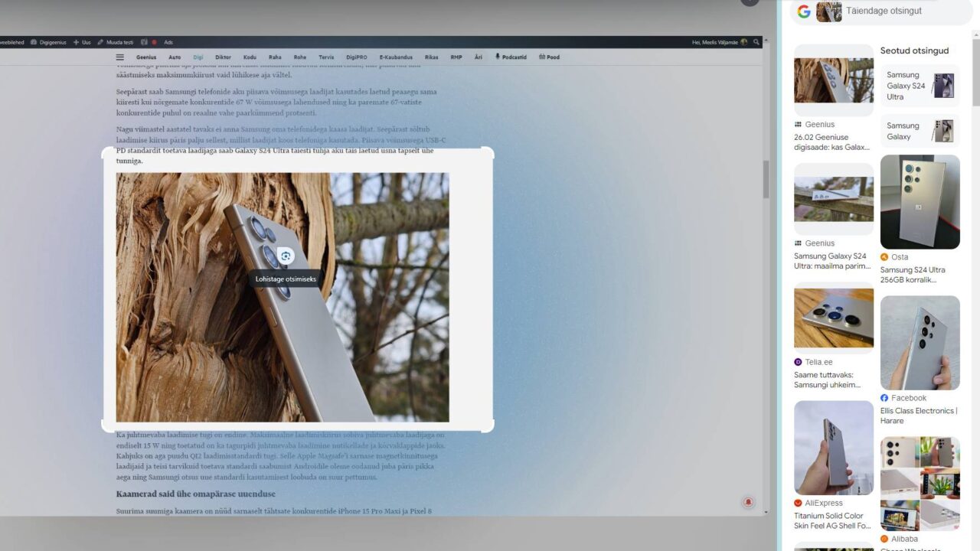Open related search 'Samsung Galaxy' chip

tap(920, 131)
